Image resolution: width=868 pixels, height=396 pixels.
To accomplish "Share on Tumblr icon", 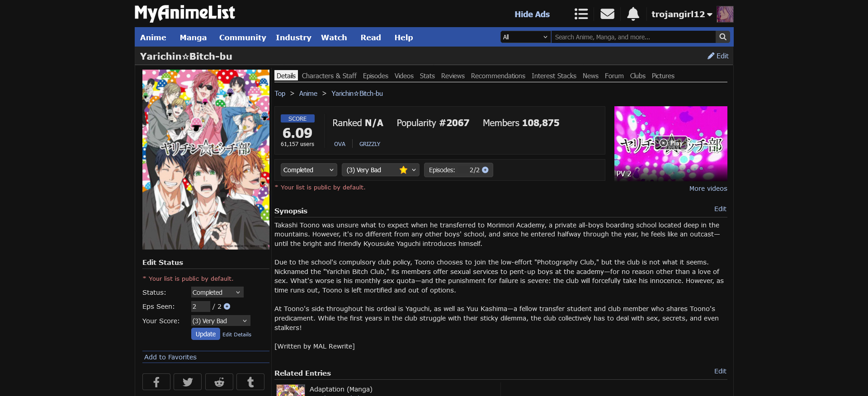I will [x=250, y=382].
